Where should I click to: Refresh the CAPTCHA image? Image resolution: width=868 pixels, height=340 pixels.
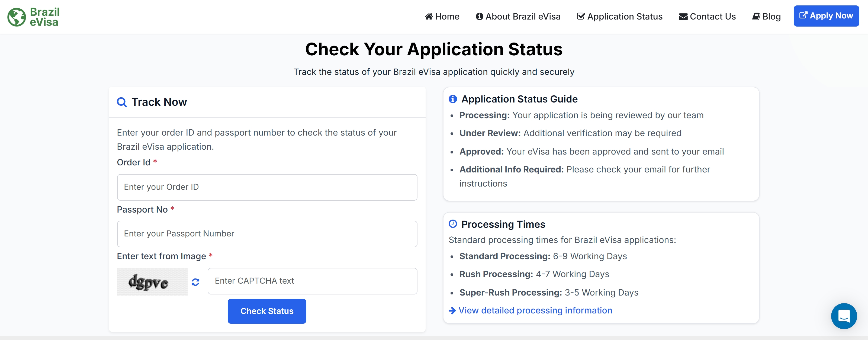pos(195,282)
